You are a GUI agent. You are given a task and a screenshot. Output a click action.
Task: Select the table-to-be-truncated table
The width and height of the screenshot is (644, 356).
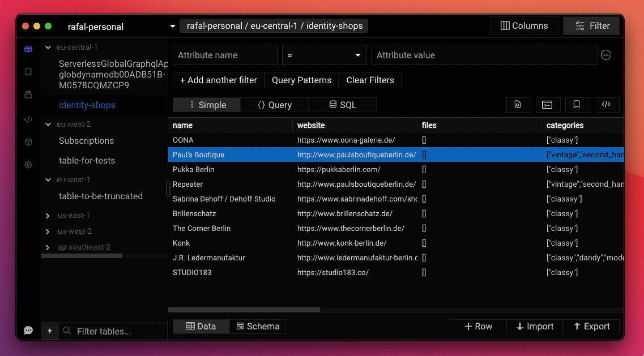click(101, 196)
